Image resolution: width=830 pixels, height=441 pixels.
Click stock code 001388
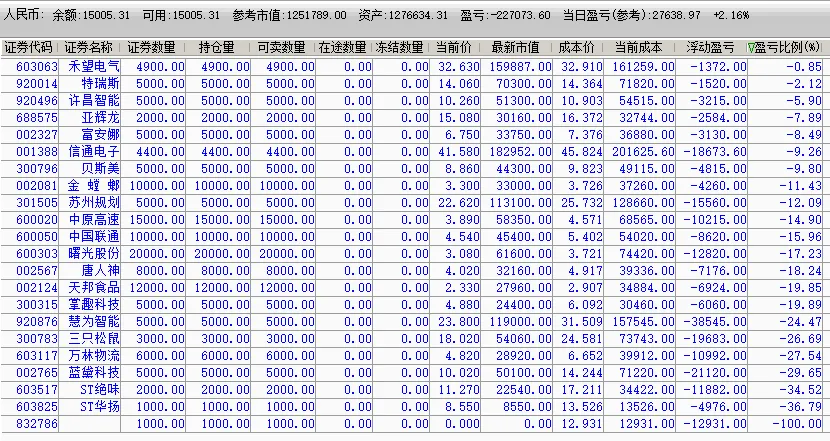37,151
